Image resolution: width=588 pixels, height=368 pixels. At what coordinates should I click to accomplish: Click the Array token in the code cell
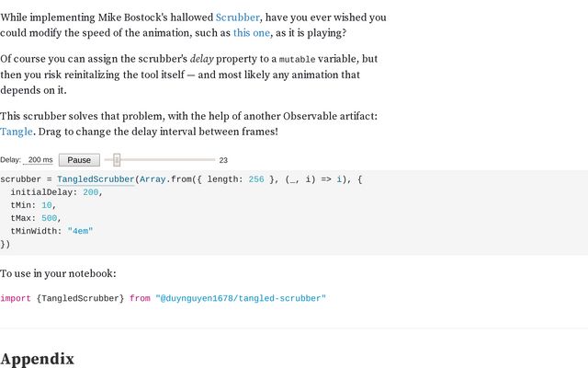pyautogui.click(x=153, y=179)
